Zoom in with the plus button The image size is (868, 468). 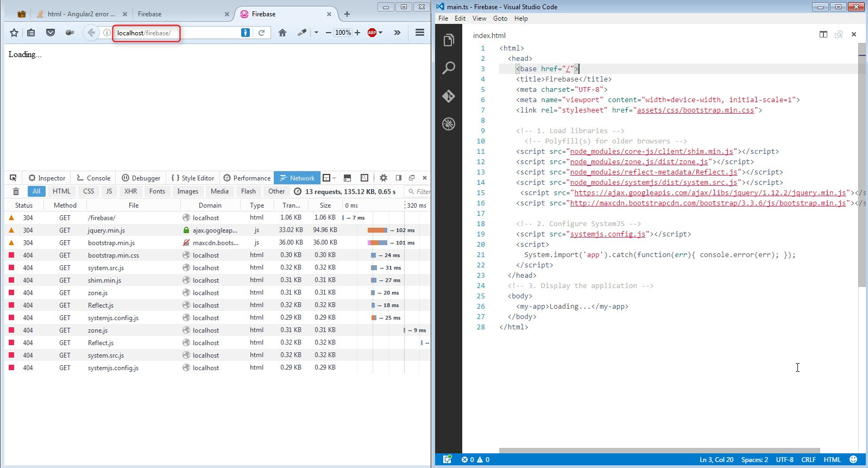tap(357, 33)
